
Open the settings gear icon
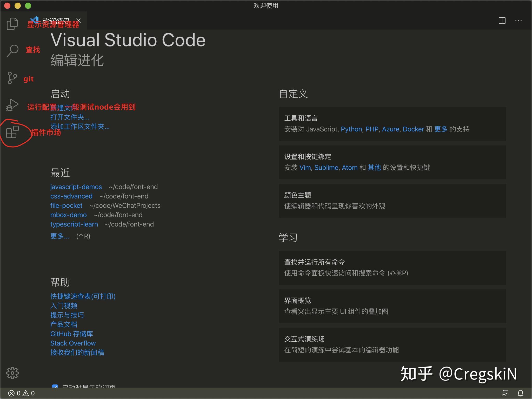(x=12, y=373)
